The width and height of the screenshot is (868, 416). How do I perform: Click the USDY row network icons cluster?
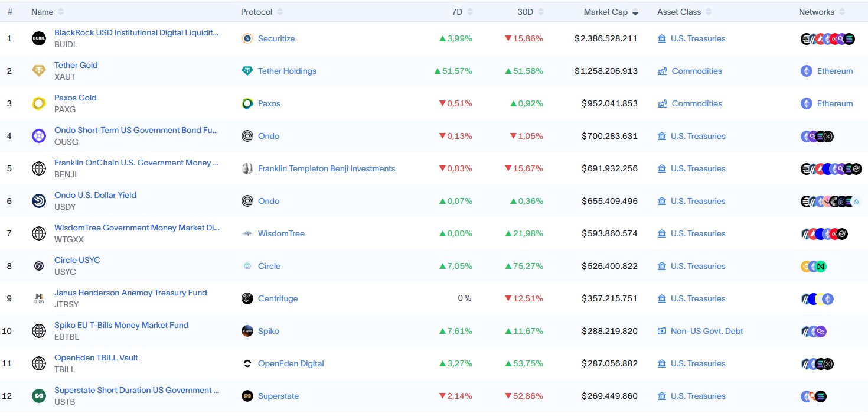(831, 201)
